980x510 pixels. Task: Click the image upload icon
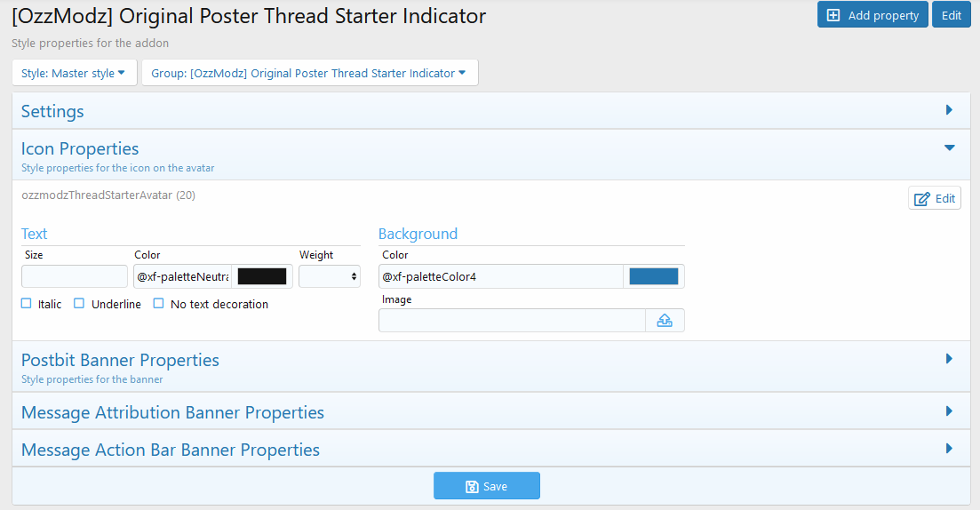point(665,321)
